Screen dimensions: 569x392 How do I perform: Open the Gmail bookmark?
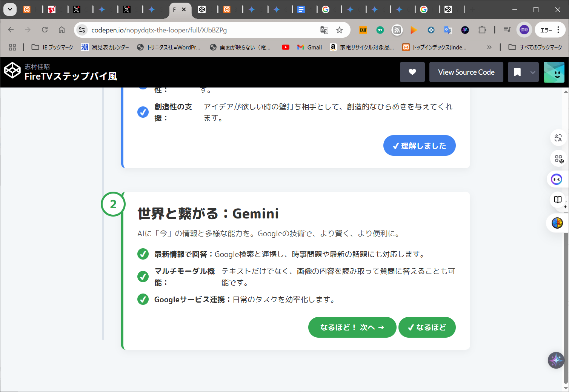(x=309, y=47)
